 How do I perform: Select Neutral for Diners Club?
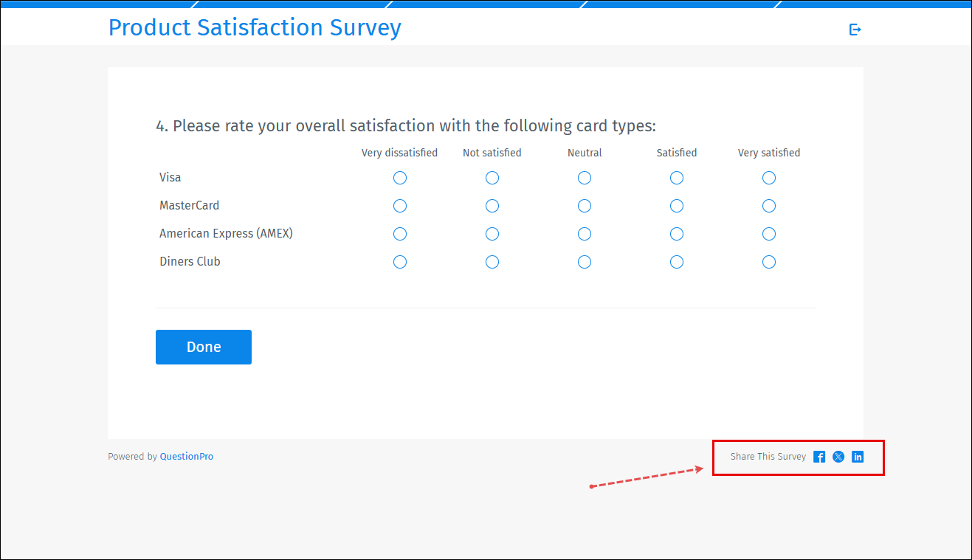pos(585,261)
